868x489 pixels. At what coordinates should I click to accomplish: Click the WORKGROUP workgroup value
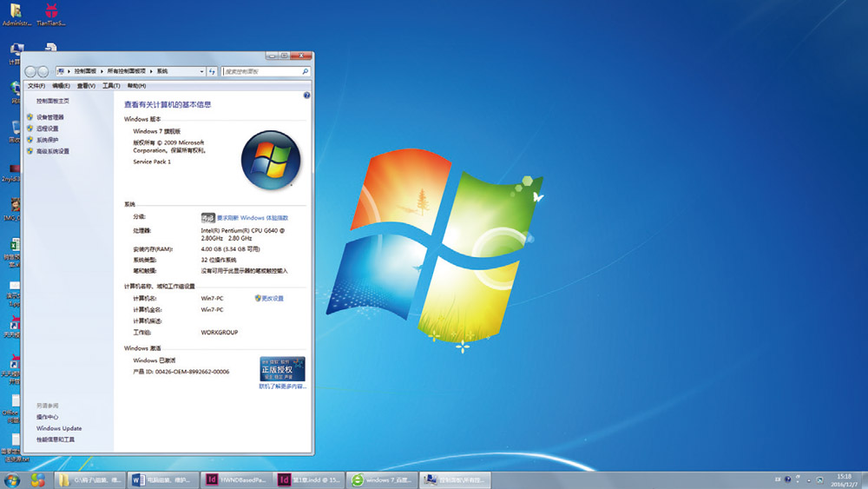click(220, 333)
